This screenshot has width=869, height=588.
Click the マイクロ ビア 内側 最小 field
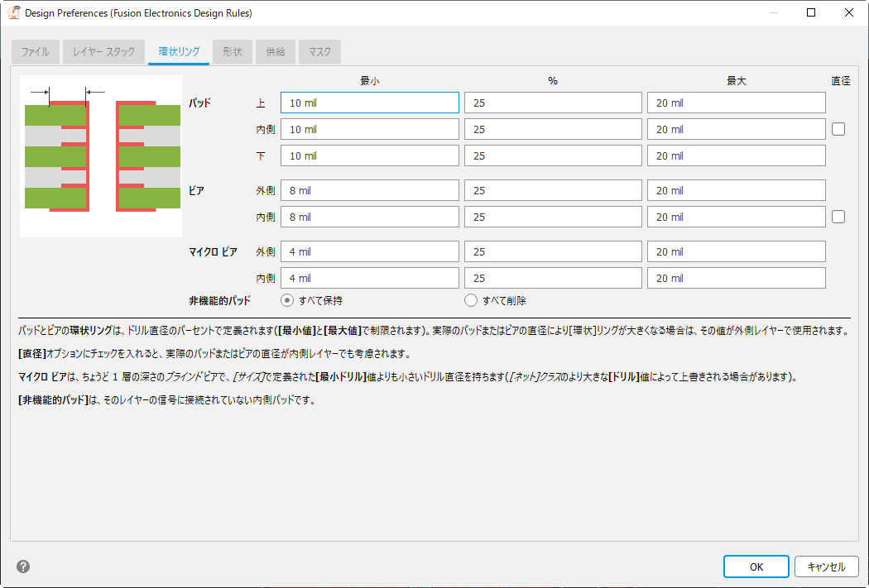[x=370, y=278]
